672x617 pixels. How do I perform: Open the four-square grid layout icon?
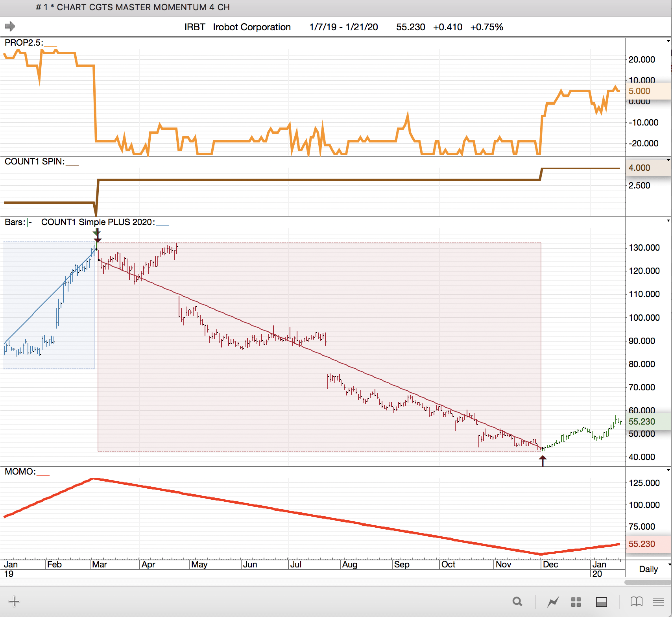click(x=576, y=602)
